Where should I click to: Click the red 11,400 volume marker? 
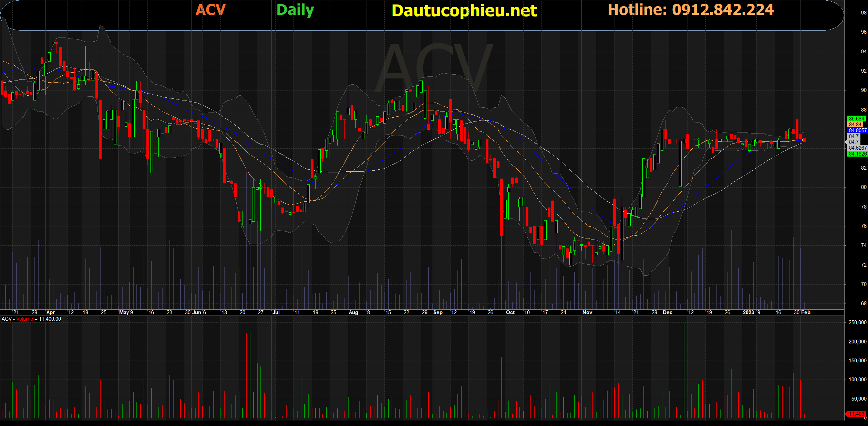(856, 414)
